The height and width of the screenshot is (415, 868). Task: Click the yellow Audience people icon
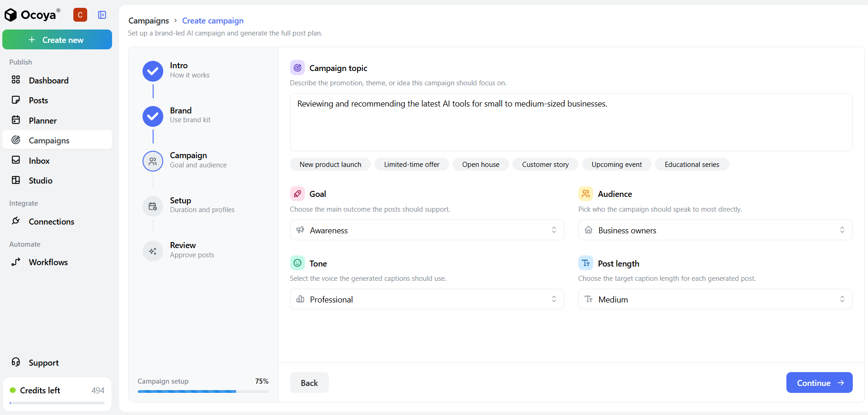586,194
